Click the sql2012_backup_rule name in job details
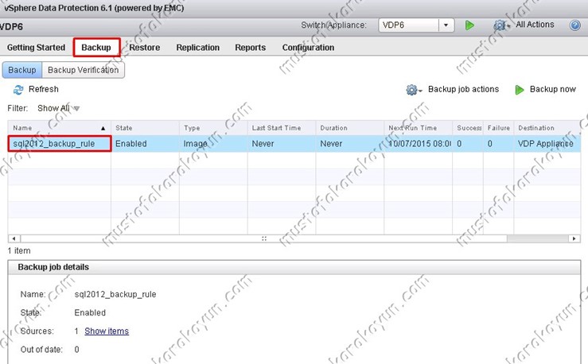Screen dimensions: 588x364 [x=115, y=294]
